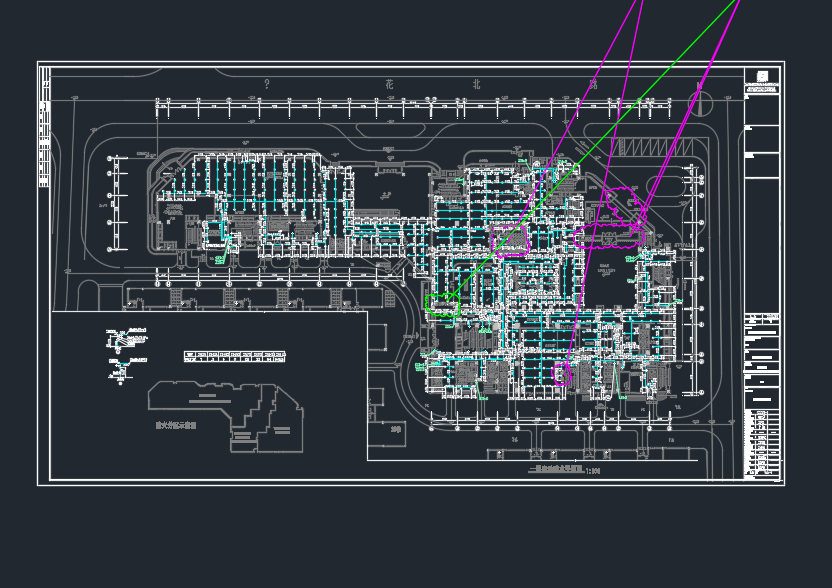Select the revision table in title block
The height and width of the screenshot is (588, 832).
pos(763,440)
